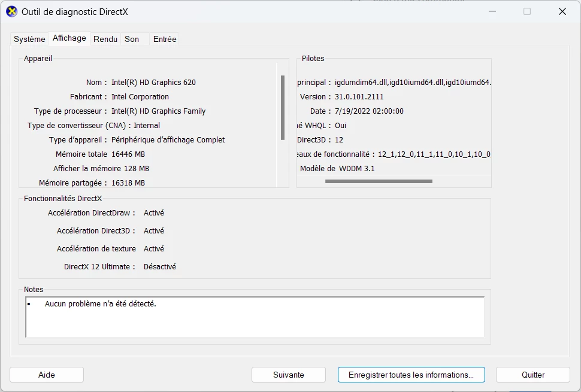Click the WHQL value Oui
This screenshot has width=581, height=392.
click(x=341, y=126)
